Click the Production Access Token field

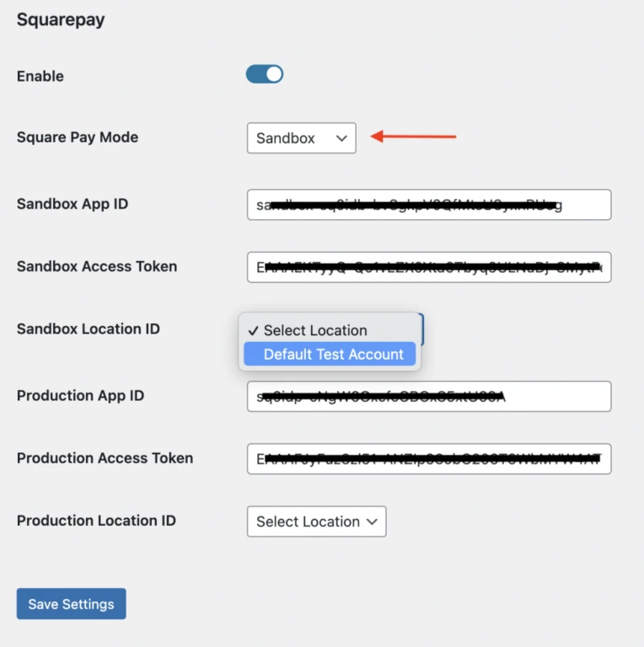tap(429, 459)
